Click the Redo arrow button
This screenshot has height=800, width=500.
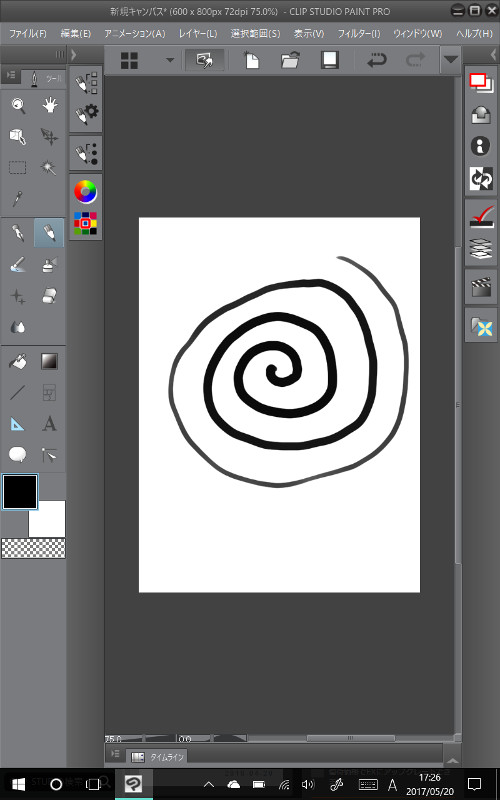(416, 61)
